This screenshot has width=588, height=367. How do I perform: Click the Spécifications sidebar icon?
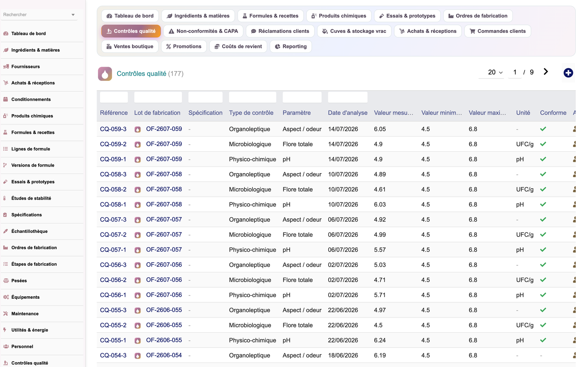6,215
